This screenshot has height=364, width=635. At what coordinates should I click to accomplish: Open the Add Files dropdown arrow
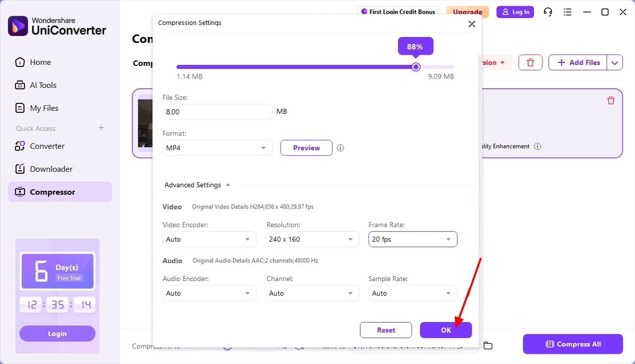pyautogui.click(x=615, y=62)
